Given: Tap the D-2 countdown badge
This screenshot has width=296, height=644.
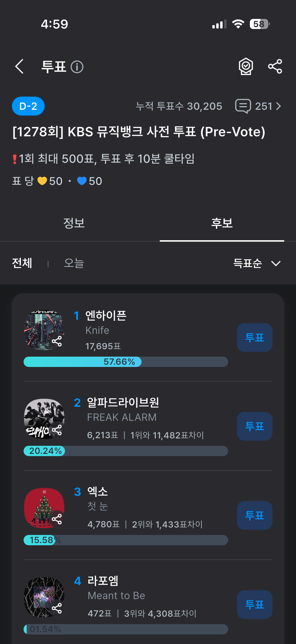Looking at the screenshot, I should tap(28, 106).
